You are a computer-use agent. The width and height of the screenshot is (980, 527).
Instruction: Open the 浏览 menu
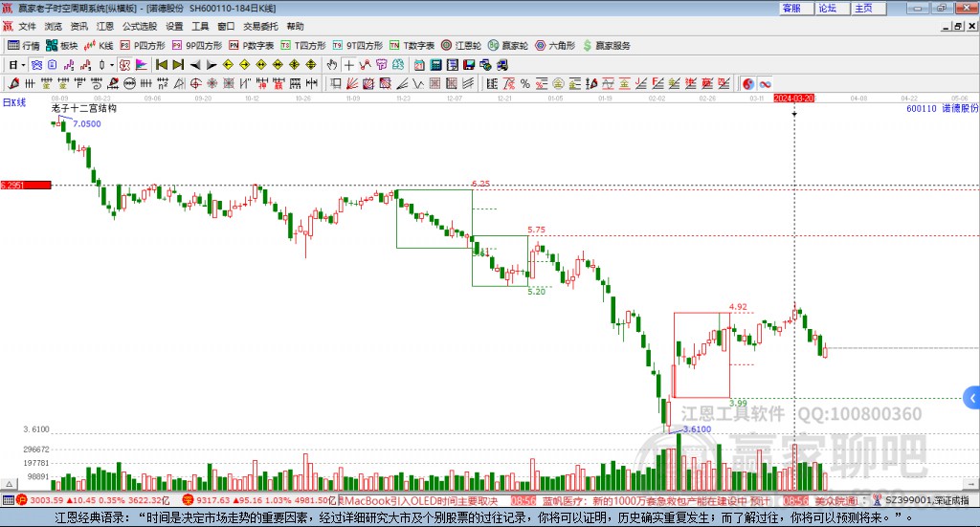pyautogui.click(x=54, y=26)
